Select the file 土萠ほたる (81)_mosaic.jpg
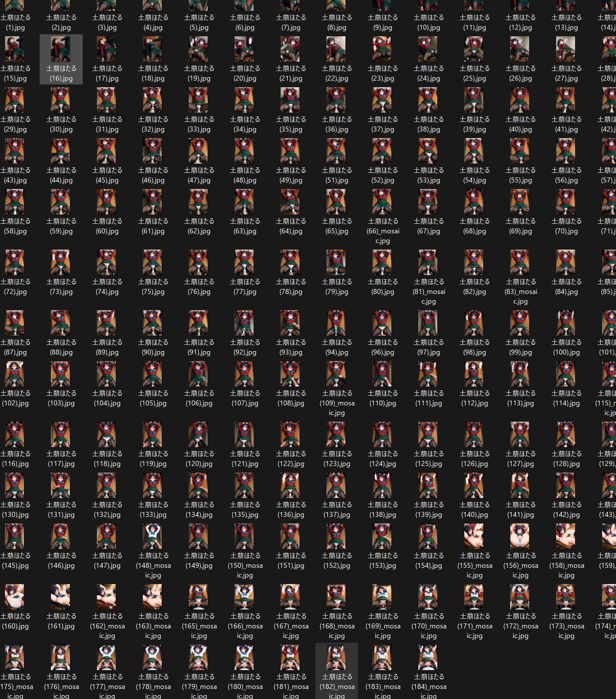Screen dimensions: 616x699 (428, 277)
